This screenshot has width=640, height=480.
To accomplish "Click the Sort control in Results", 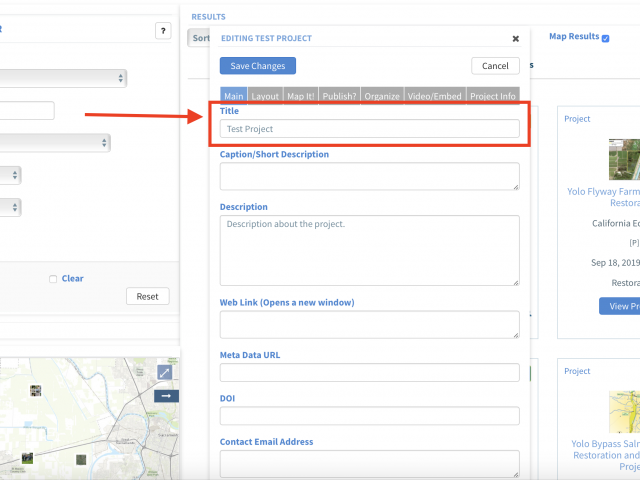I will point(199,38).
